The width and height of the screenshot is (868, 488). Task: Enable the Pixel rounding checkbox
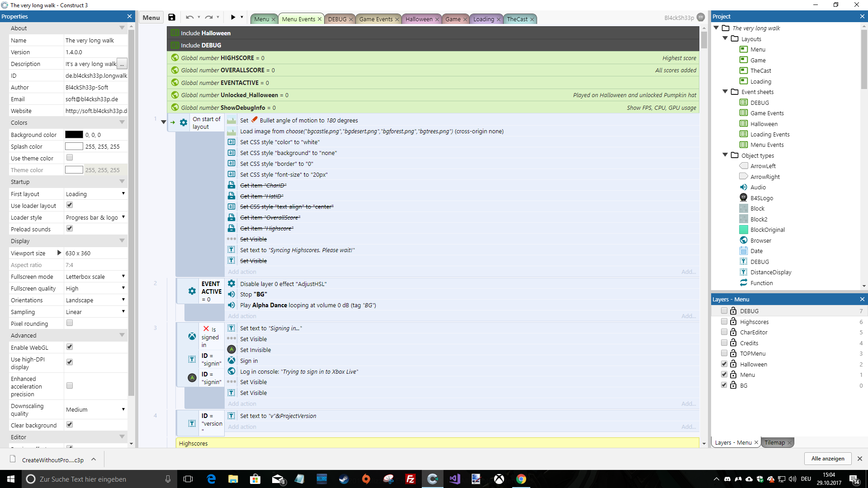tap(70, 323)
